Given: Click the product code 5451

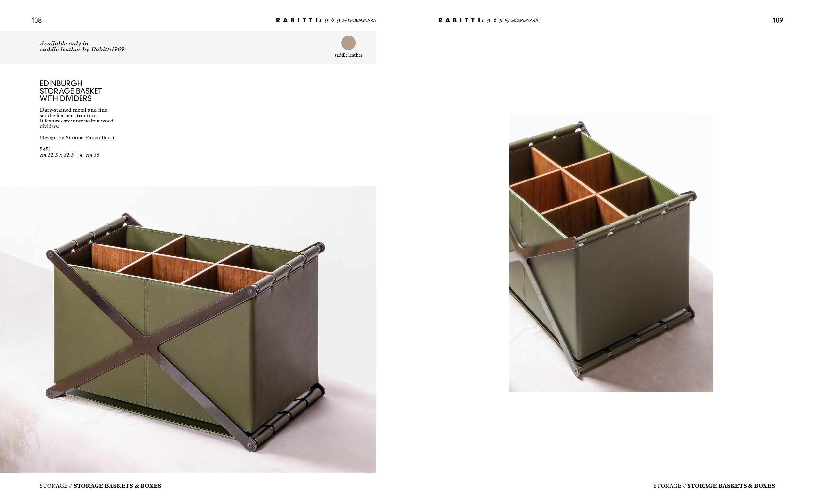Looking at the screenshot, I should point(45,149).
